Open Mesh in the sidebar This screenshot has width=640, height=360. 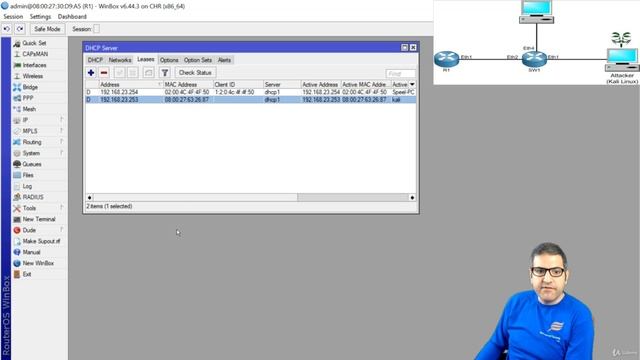pos(29,109)
